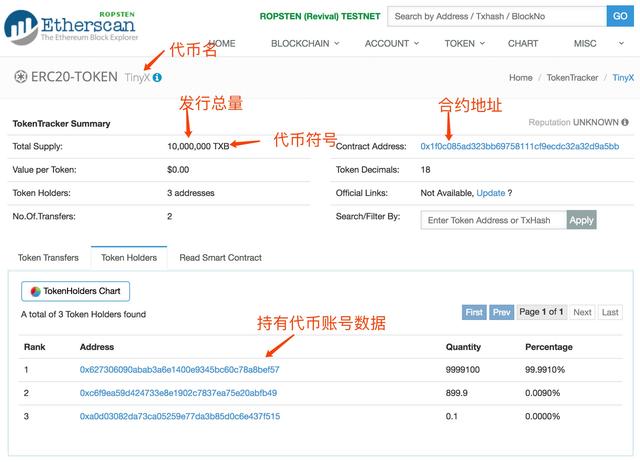Click the quantity value 0.1
The height and width of the screenshot is (462, 640).
(x=451, y=416)
